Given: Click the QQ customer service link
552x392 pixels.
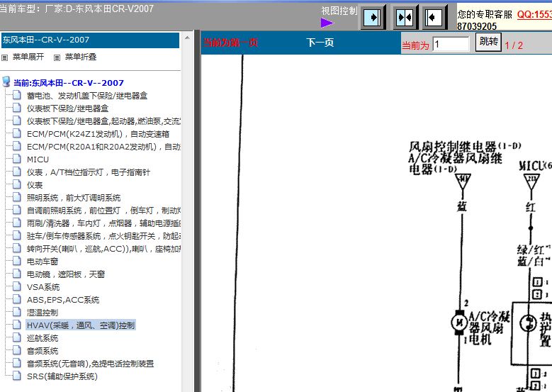Looking at the screenshot, I should tap(534, 14).
